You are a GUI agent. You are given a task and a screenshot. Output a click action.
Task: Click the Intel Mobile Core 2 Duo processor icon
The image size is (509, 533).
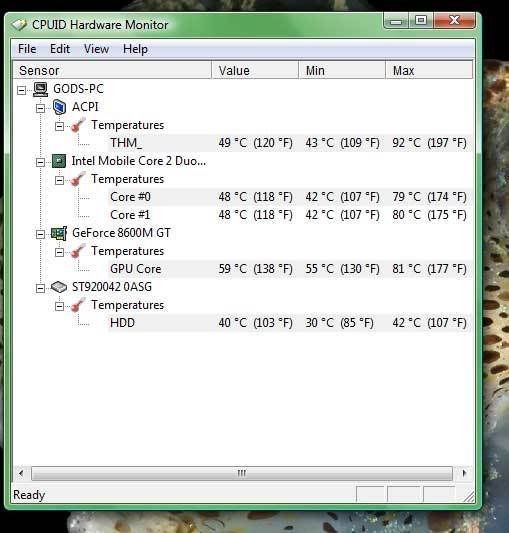pyautogui.click(x=59, y=161)
